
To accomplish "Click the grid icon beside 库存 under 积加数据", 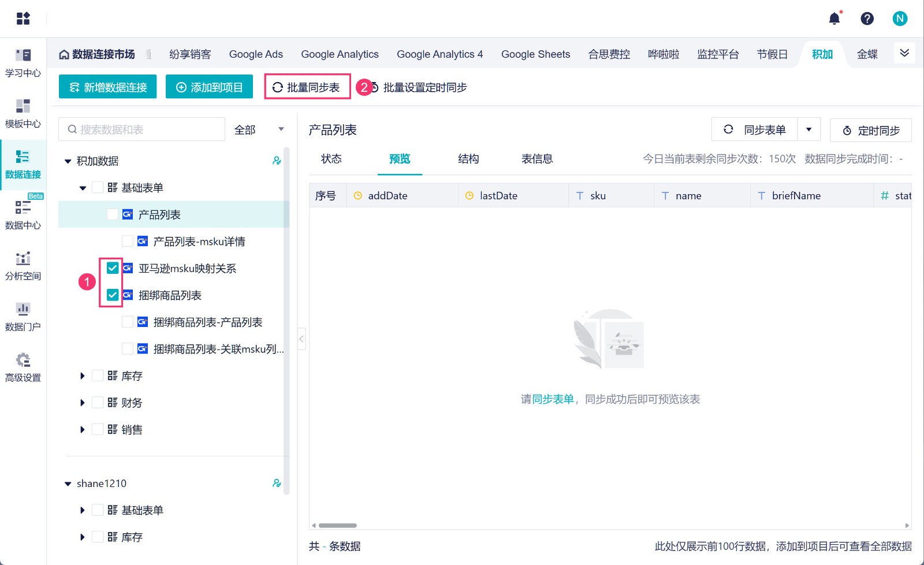I will point(113,376).
